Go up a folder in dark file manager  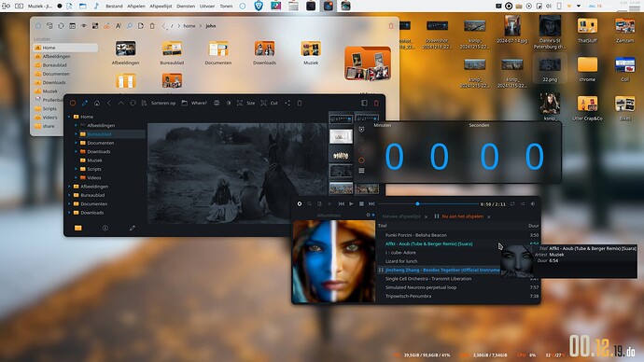point(120,103)
